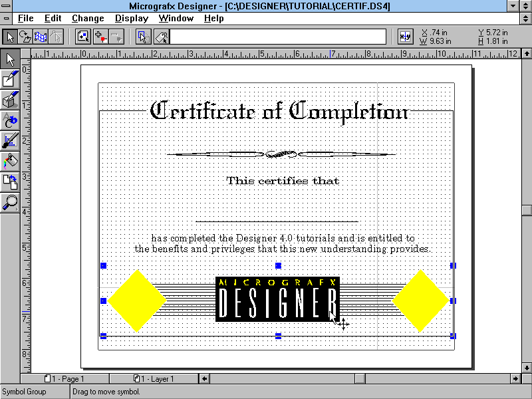Click the bottom-center blue selection handle
This screenshot has height=399, width=532.
(278, 336)
